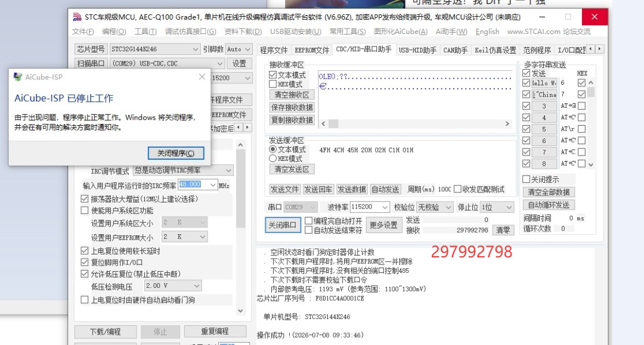Select send buffer HEX模式 radio button
Screen dimensions: 644x345
click(273, 158)
